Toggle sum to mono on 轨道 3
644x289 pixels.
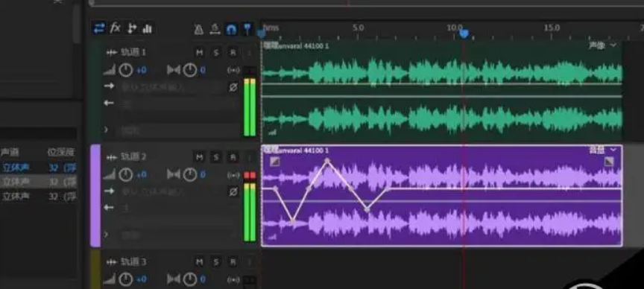[x=233, y=280]
